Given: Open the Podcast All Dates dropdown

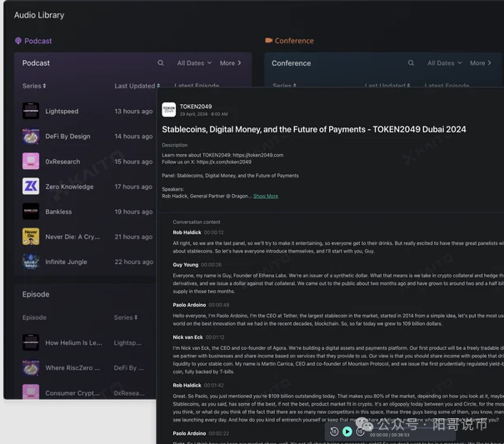Looking at the screenshot, I should pos(194,63).
